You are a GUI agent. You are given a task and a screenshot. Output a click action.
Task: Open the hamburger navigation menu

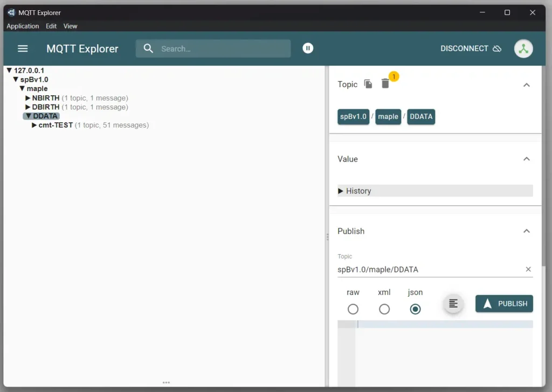(x=22, y=48)
